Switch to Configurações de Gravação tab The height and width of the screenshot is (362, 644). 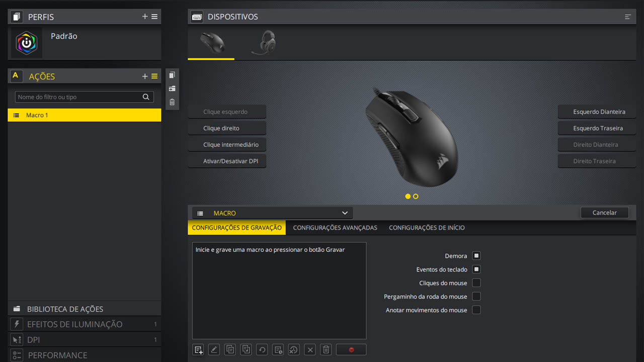pos(236,228)
